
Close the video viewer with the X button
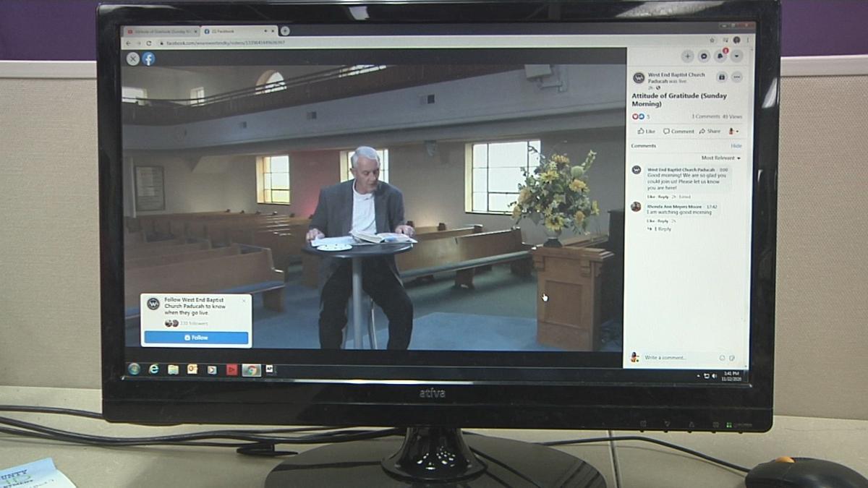[x=133, y=59]
